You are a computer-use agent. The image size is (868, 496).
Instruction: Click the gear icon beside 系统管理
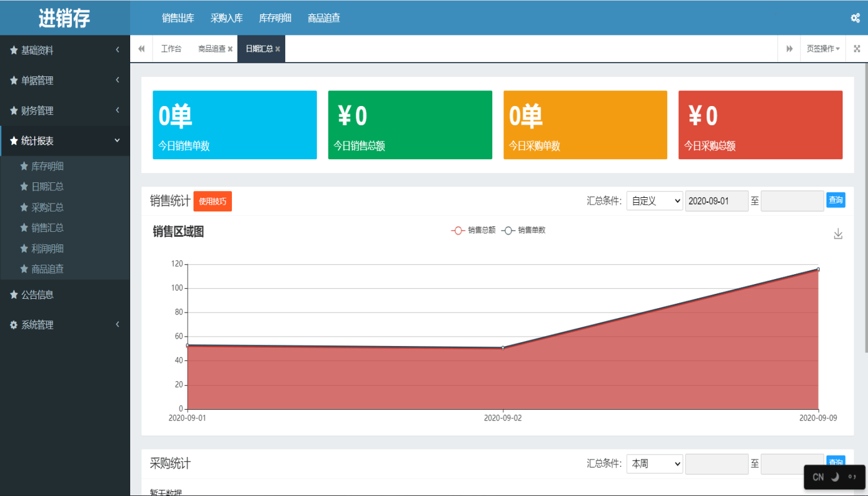13,324
